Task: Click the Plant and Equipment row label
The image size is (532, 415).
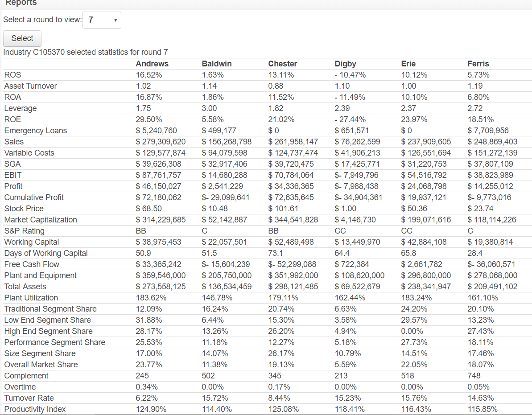Action: (x=41, y=275)
